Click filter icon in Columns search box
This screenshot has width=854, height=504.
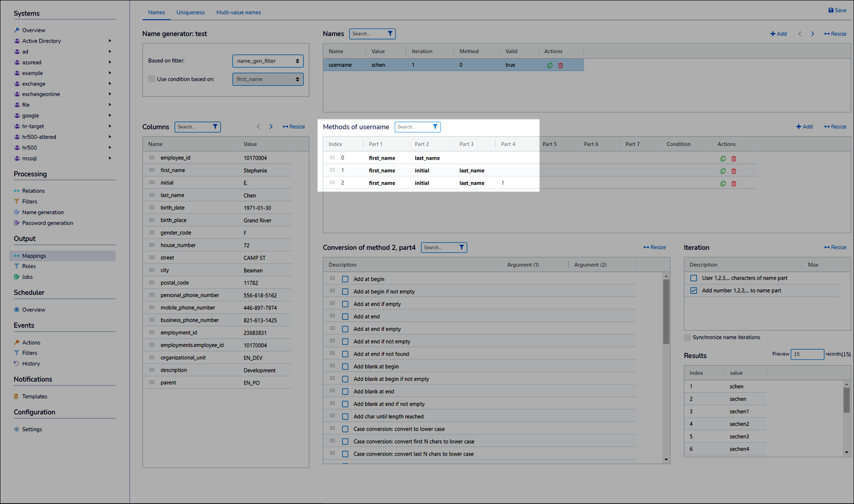[x=215, y=127]
